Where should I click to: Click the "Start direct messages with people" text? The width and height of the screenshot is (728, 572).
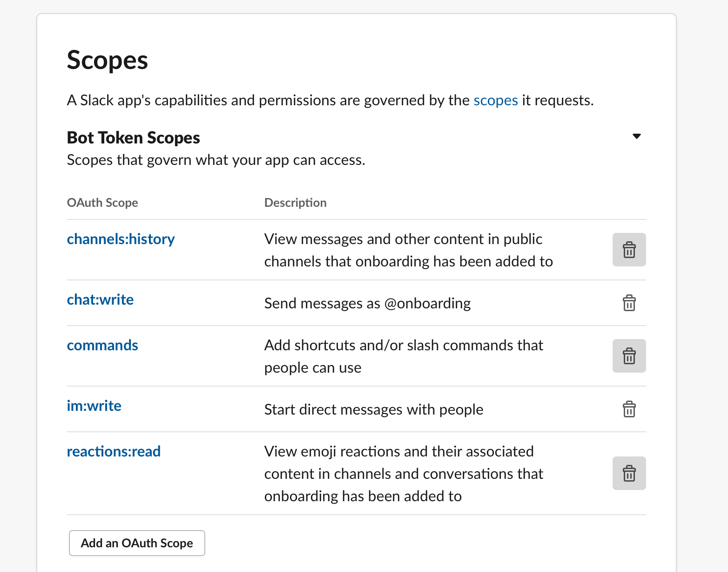point(374,409)
